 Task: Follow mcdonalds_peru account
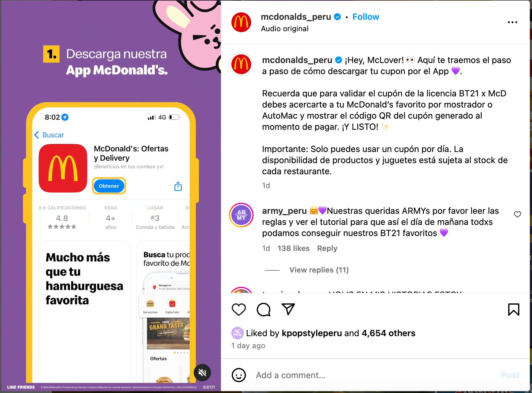366,17
